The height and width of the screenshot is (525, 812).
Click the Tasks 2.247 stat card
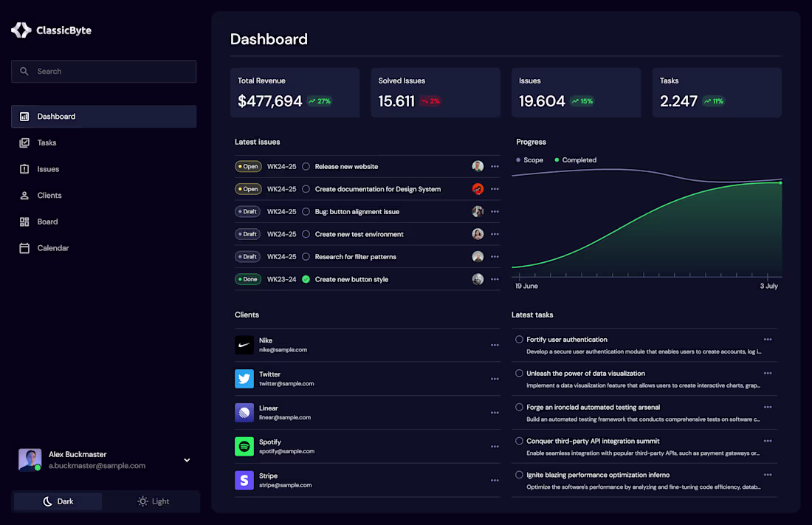tap(717, 93)
